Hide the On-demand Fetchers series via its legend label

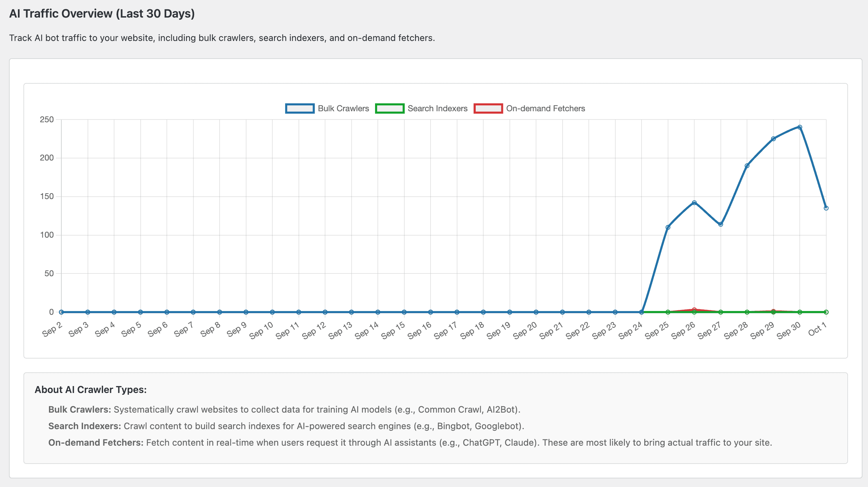point(545,108)
